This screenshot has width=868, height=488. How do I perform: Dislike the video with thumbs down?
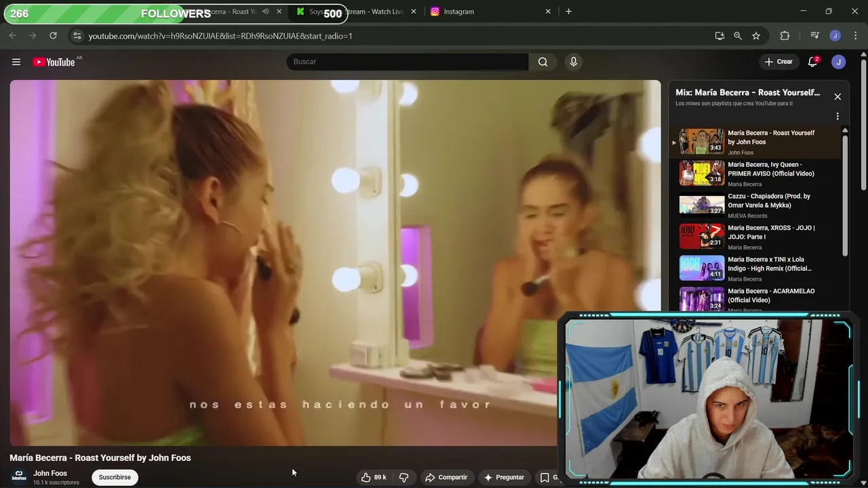[403, 477]
